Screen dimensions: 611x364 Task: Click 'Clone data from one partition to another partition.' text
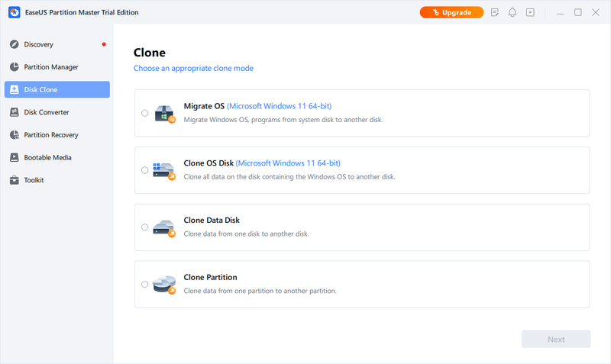pyautogui.click(x=260, y=291)
